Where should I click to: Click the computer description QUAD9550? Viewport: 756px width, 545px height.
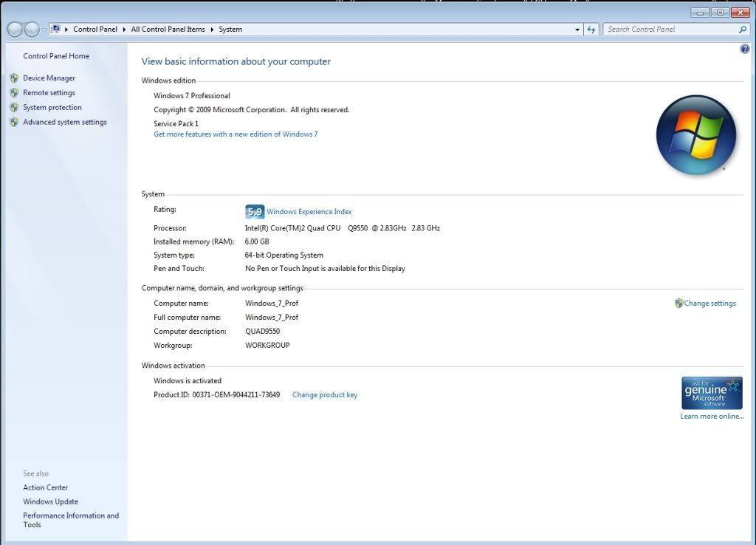coord(262,332)
